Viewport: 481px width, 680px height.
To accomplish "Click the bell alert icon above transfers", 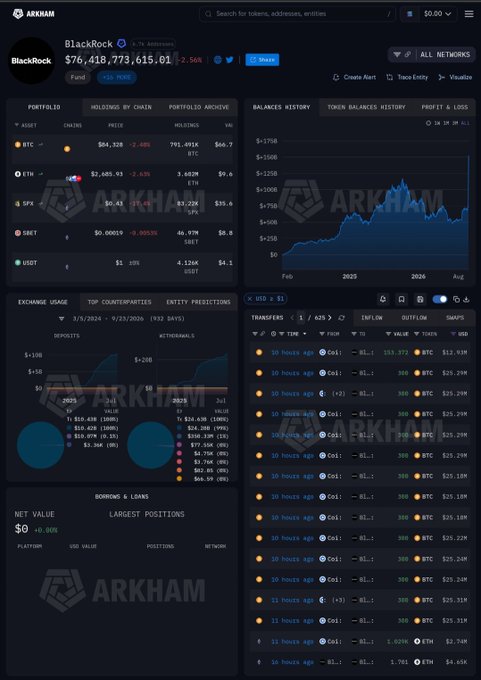I will 383,299.
